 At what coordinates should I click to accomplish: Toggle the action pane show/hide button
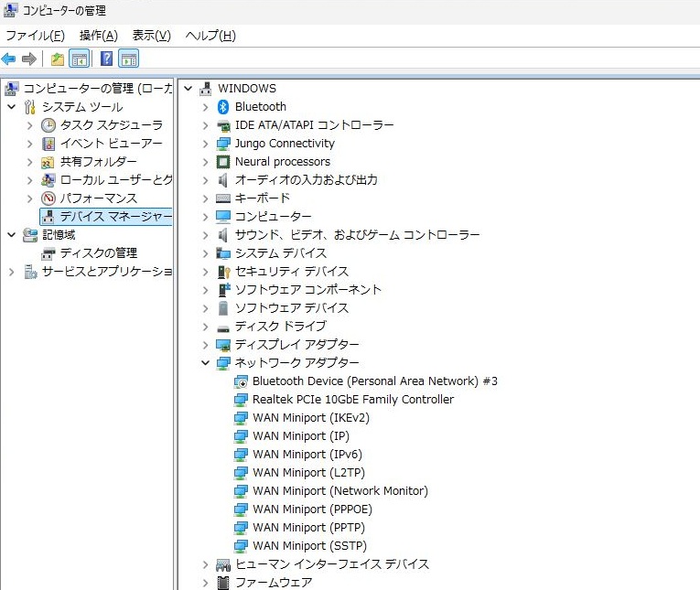129,59
